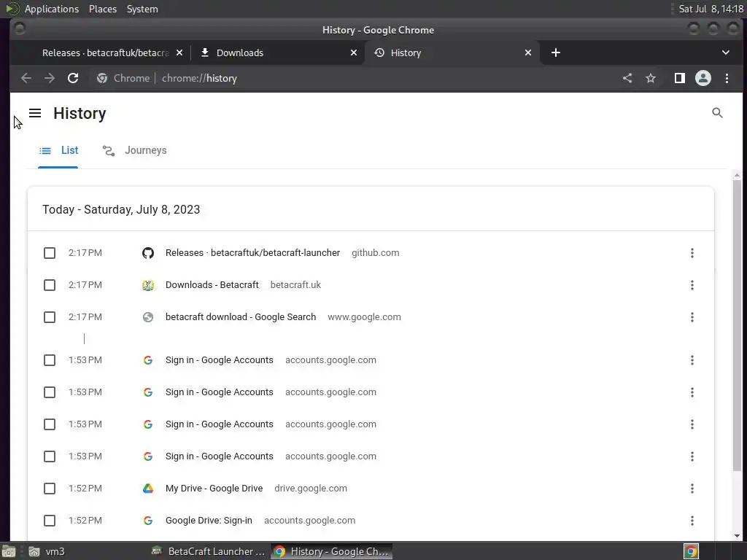Open Chrome's three-dot menu
This screenshot has height=560, width=747.
pos(727,78)
